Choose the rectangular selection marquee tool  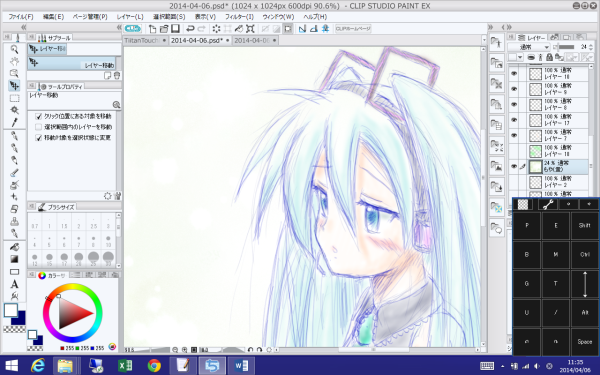point(14,98)
